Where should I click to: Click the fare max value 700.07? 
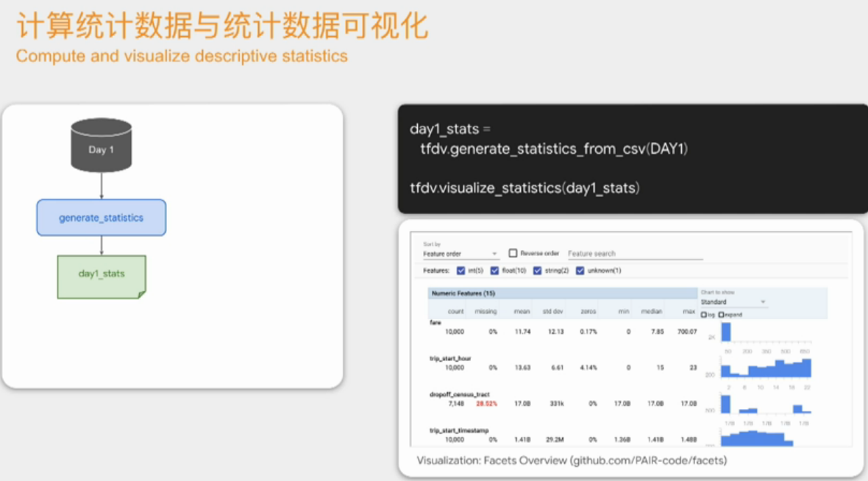point(687,332)
